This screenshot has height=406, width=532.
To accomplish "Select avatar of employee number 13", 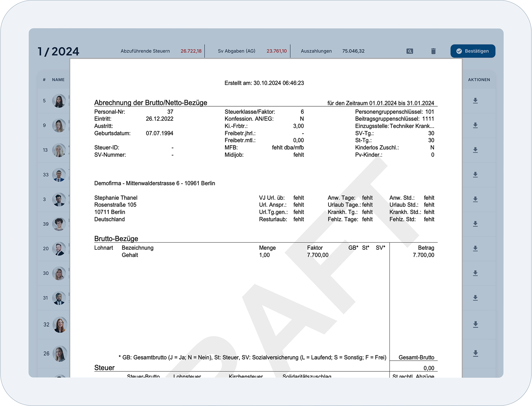I will coord(59,150).
